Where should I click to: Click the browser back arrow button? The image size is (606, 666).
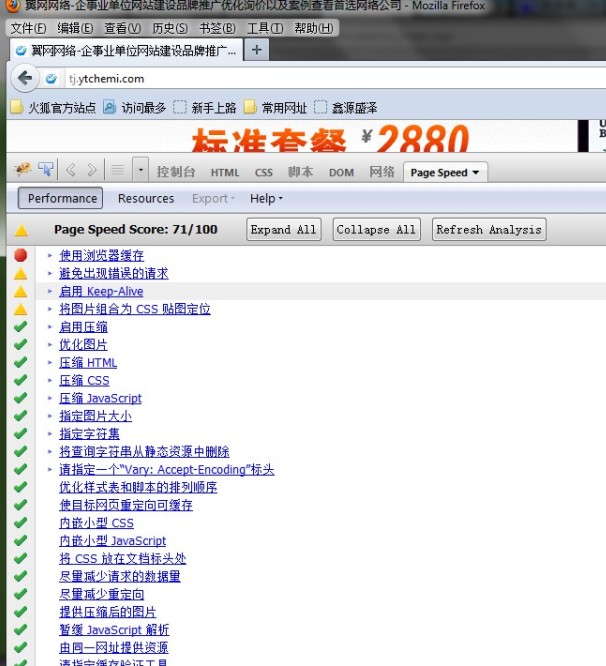25,78
